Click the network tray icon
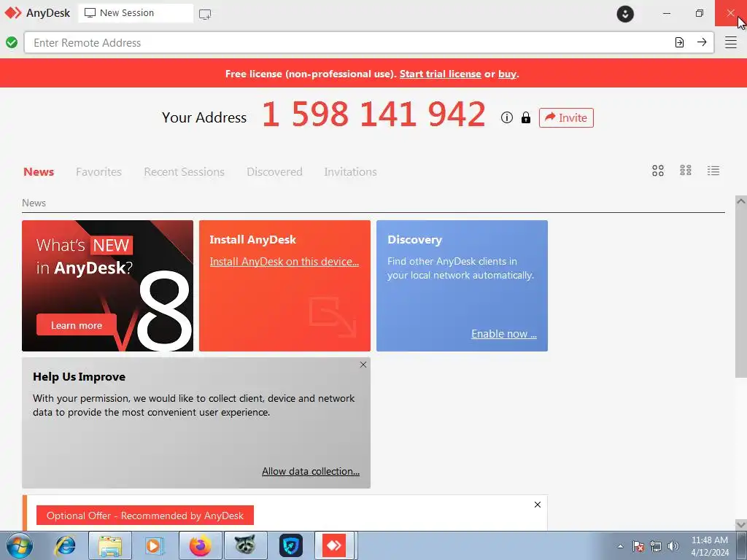Viewport: 747px width, 560px height. tap(656, 547)
